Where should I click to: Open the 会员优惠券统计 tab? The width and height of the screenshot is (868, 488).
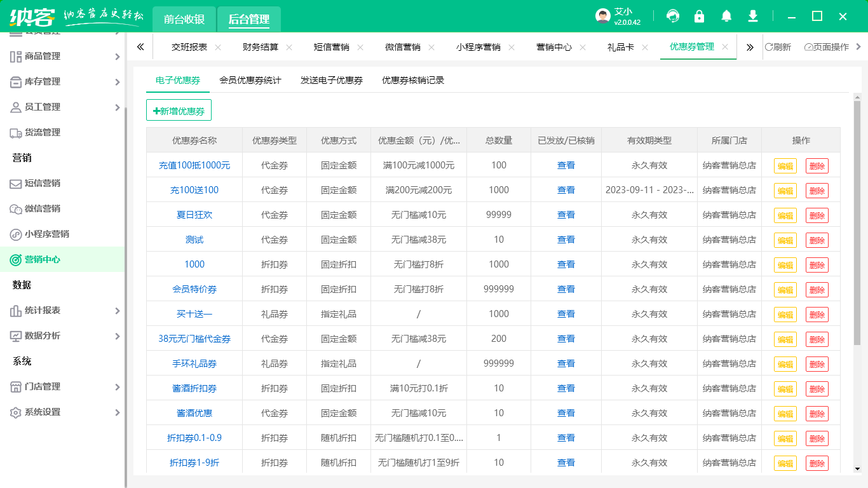coord(250,80)
